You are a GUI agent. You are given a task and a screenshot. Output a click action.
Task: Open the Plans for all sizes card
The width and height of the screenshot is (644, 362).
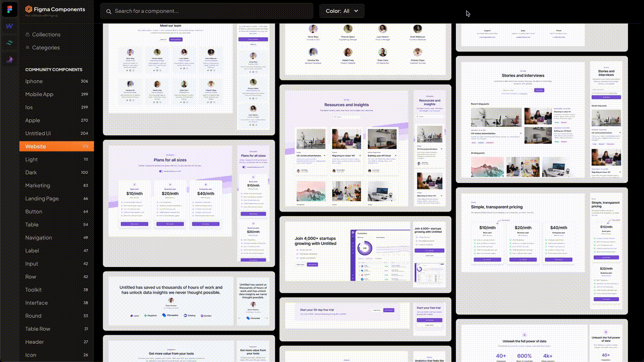pyautogui.click(x=189, y=203)
